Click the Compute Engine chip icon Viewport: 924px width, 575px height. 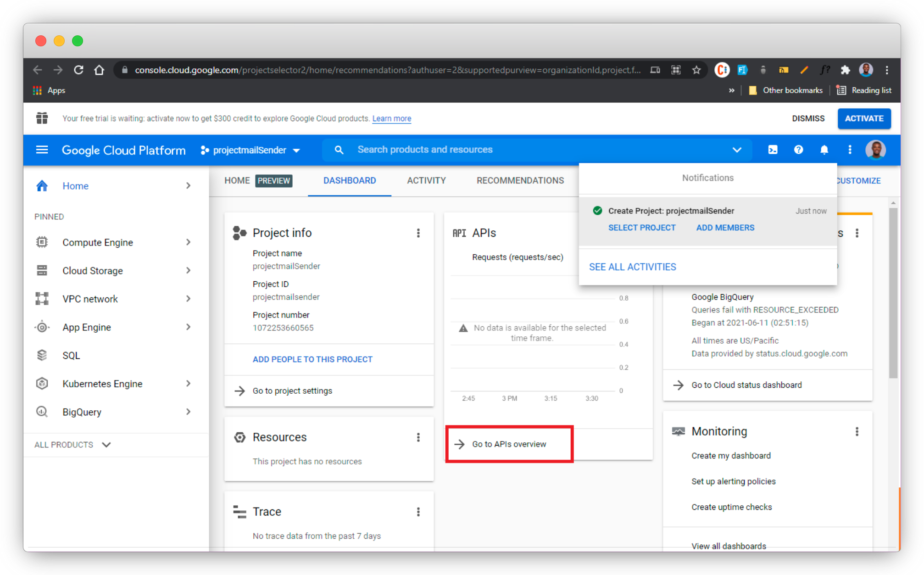pyautogui.click(x=42, y=242)
